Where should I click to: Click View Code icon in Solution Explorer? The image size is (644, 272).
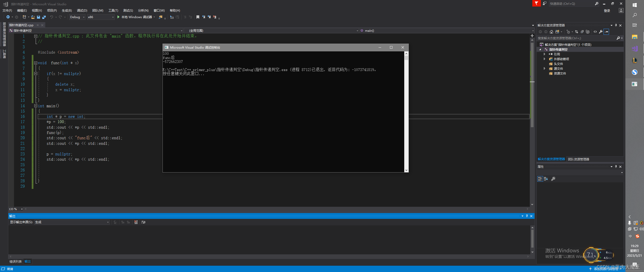(595, 32)
